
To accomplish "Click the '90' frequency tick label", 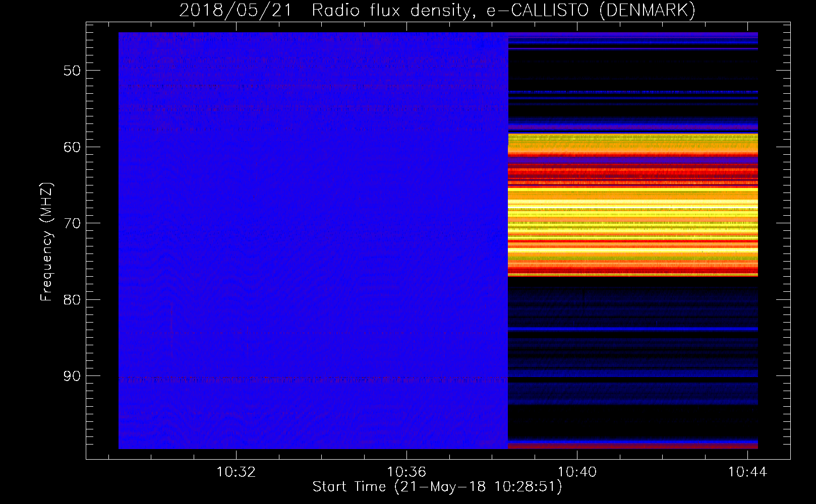I will (x=72, y=376).
